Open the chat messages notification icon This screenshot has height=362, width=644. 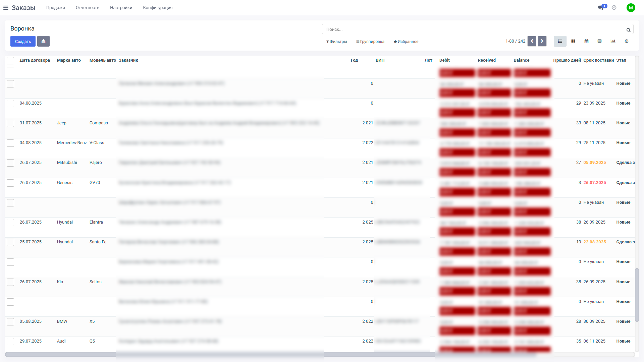click(x=601, y=7)
